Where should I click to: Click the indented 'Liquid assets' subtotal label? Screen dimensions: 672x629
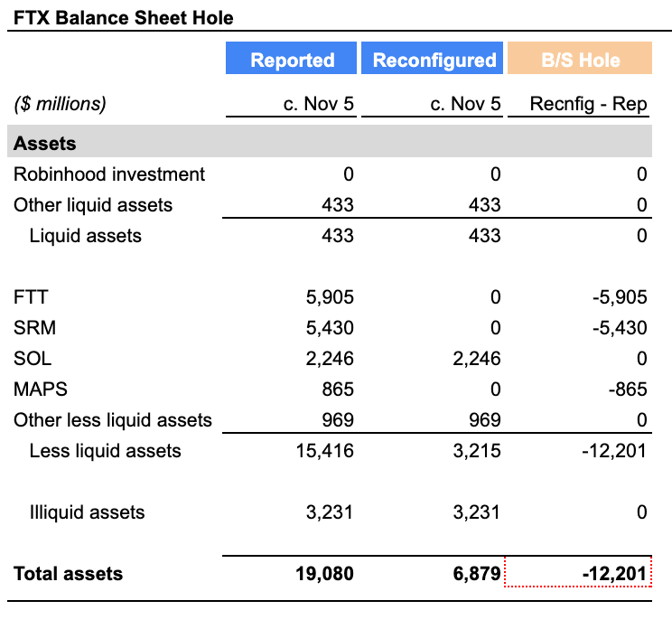click(x=85, y=236)
